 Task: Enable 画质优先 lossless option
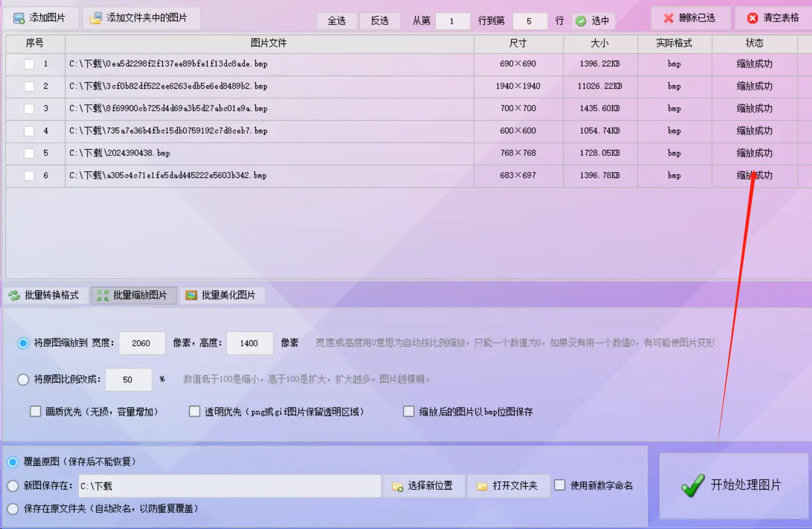pos(36,411)
